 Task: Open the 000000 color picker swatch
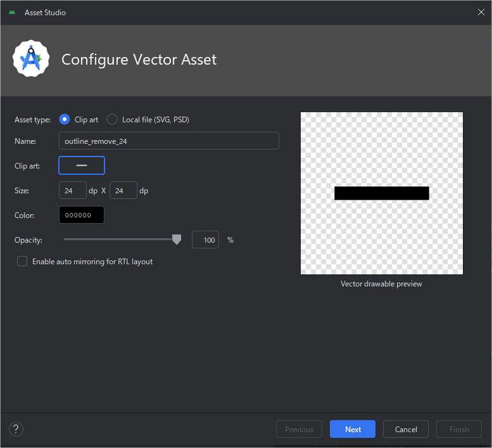point(82,215)
